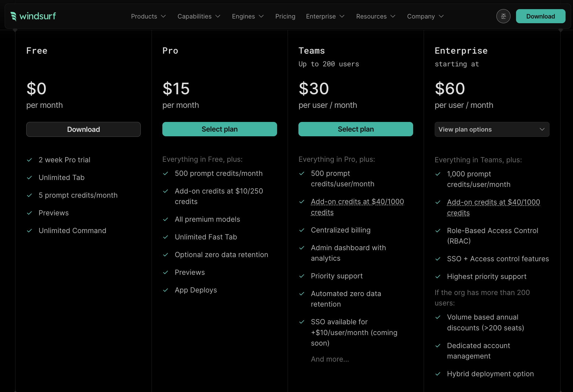
Task: Select plan for the Pro tier
Action: coord(220,129)
